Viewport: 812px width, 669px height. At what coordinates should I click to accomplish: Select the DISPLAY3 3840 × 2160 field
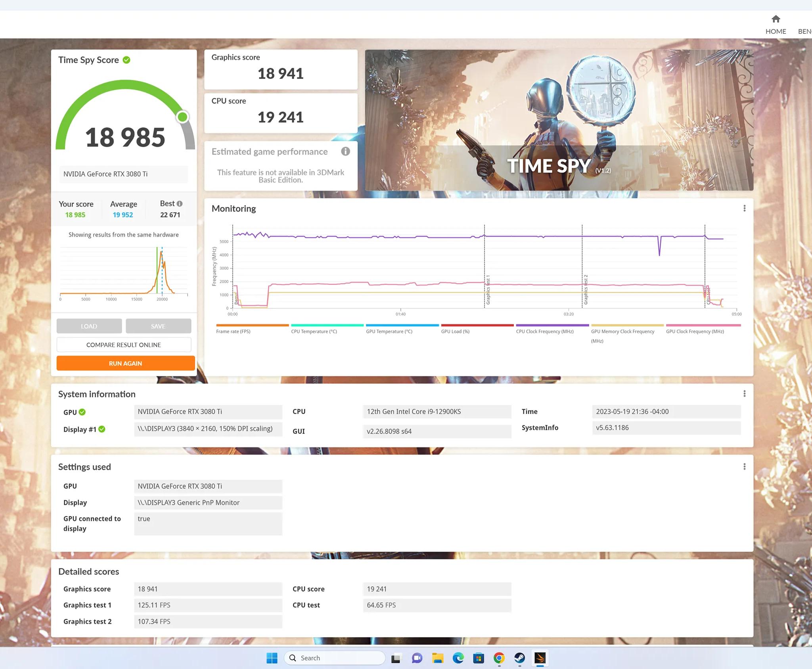[x=208, y=429]
